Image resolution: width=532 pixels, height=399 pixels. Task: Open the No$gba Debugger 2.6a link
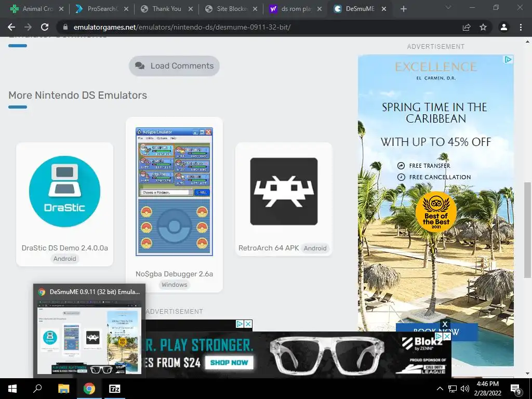click(x=174, y=274)
